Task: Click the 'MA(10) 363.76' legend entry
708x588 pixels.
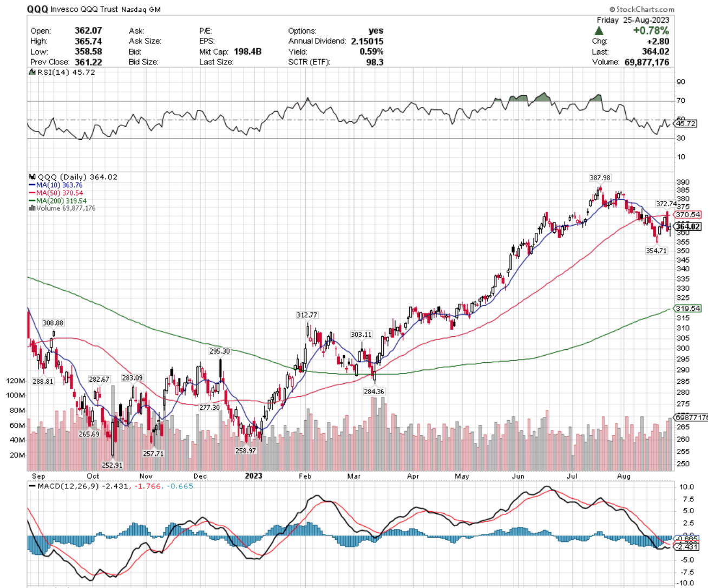Action: [59, 185]
